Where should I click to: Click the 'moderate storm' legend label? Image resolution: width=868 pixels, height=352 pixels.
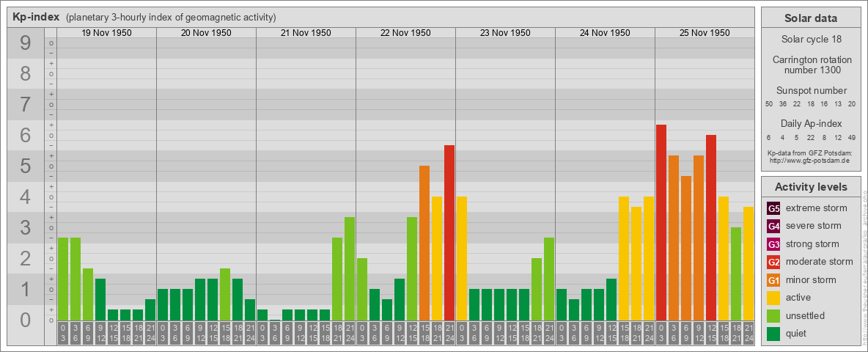(820, 262)
